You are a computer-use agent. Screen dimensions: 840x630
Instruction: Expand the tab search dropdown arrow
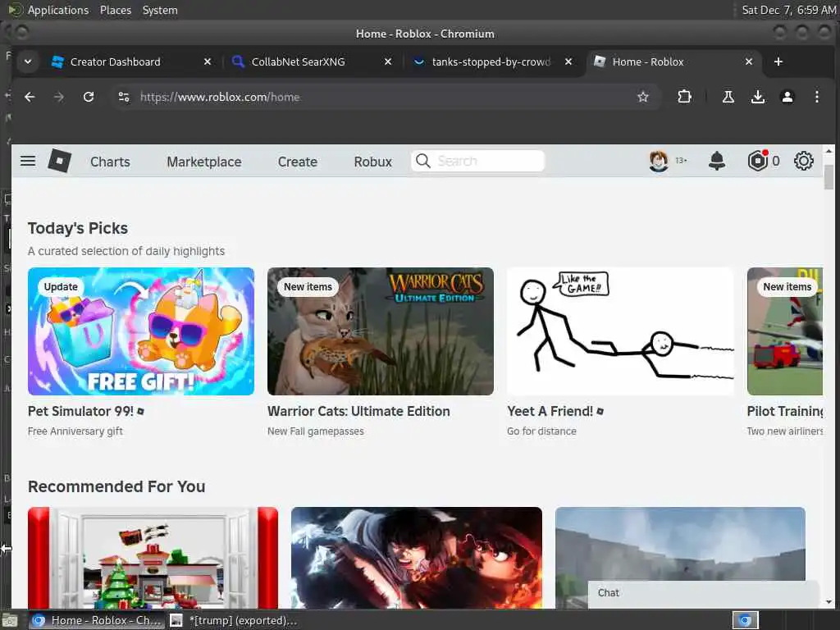(x=28, y=62)
